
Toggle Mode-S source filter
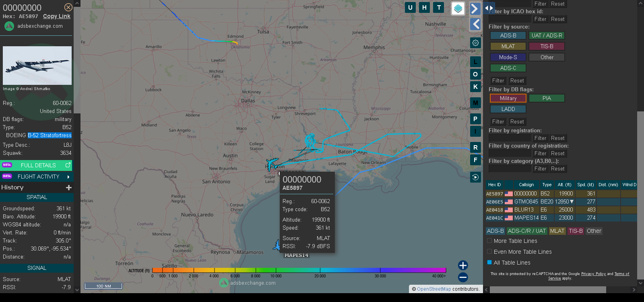[x=508, y=57]
